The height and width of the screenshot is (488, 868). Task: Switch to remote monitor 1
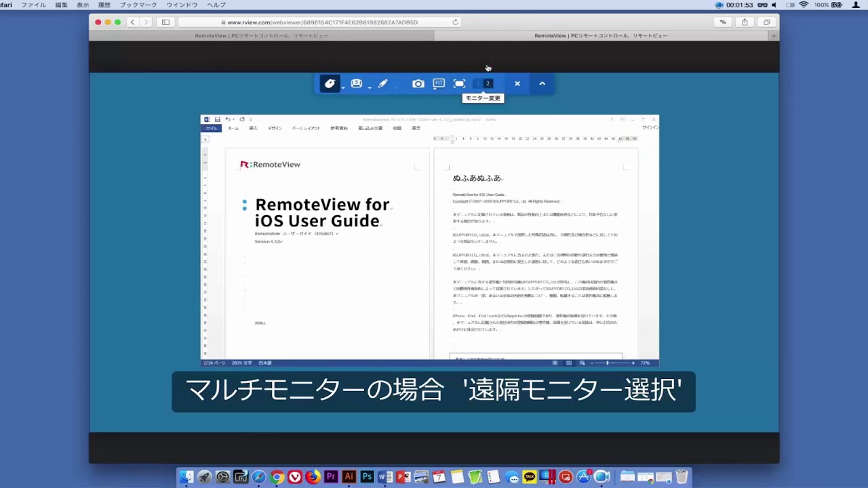478,83
